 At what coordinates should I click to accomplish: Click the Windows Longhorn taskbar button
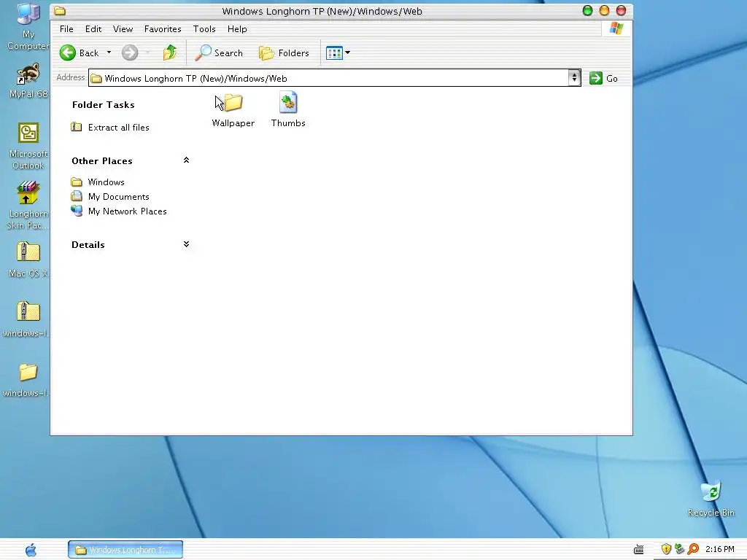(x=125, y=550)
